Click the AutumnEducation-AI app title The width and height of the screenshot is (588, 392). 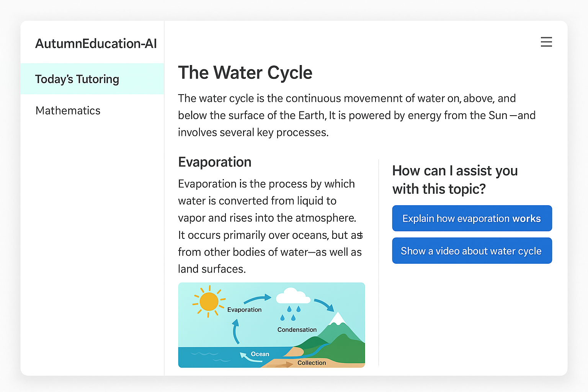point(96,44)
